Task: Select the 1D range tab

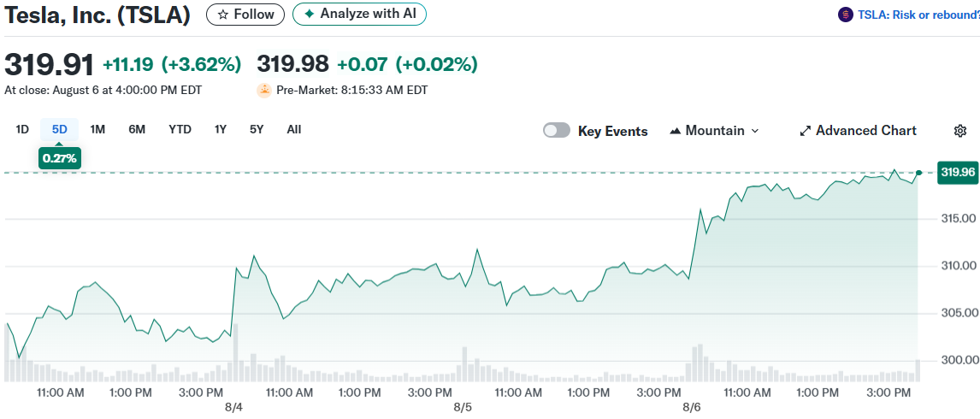Action: 22,129
